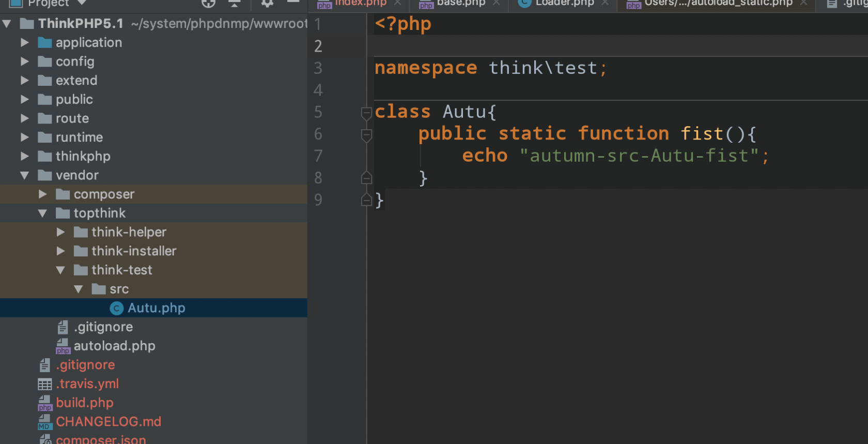This screenshot has height=444, width=868.
Task: Close the Loader.php tab
Action: point(605,3)
